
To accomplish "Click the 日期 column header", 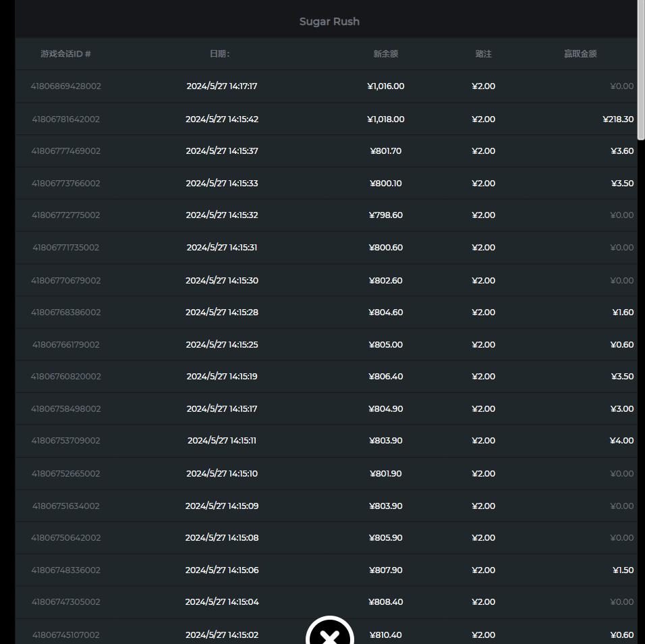I will click(220, 54).
